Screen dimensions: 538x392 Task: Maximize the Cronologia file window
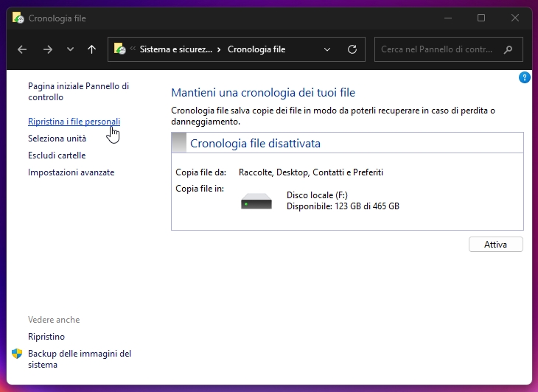click(x=481, y=18)
